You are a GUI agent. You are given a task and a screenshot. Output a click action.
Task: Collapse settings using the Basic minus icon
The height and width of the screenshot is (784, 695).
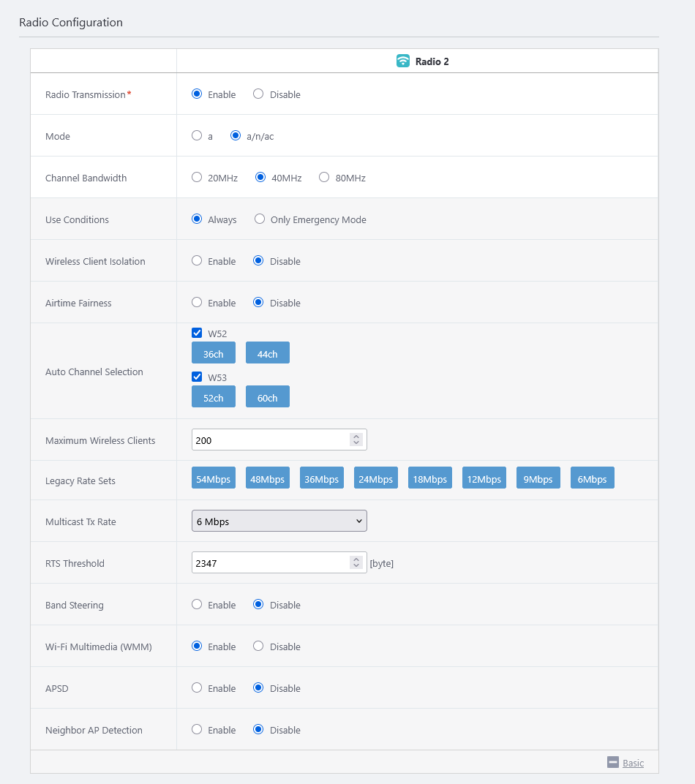[x=613, y=762]
